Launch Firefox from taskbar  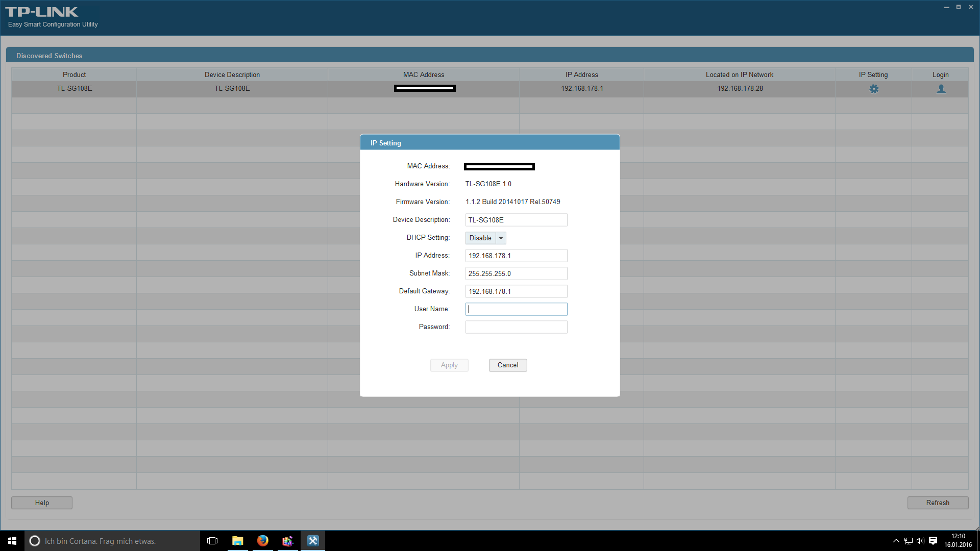[x=263, y=541]
